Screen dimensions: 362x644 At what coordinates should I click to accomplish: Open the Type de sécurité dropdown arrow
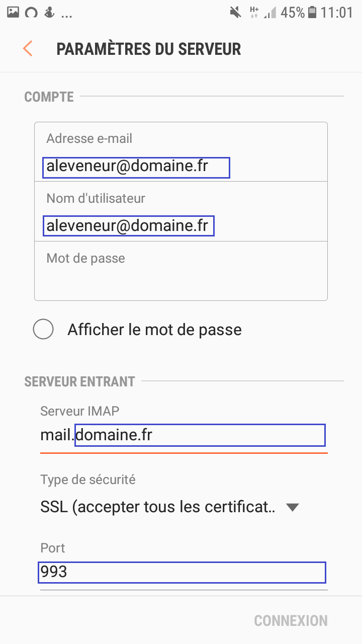pyautogui.click(x=293, y=507)
